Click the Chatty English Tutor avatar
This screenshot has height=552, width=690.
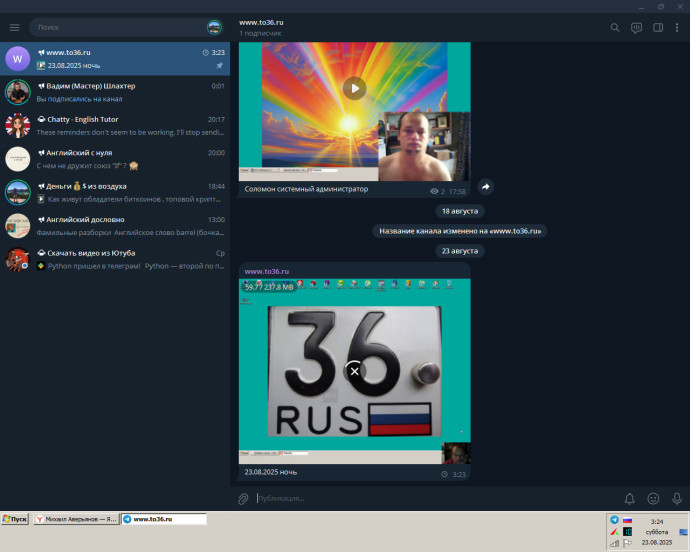click(x=18, y=126)
